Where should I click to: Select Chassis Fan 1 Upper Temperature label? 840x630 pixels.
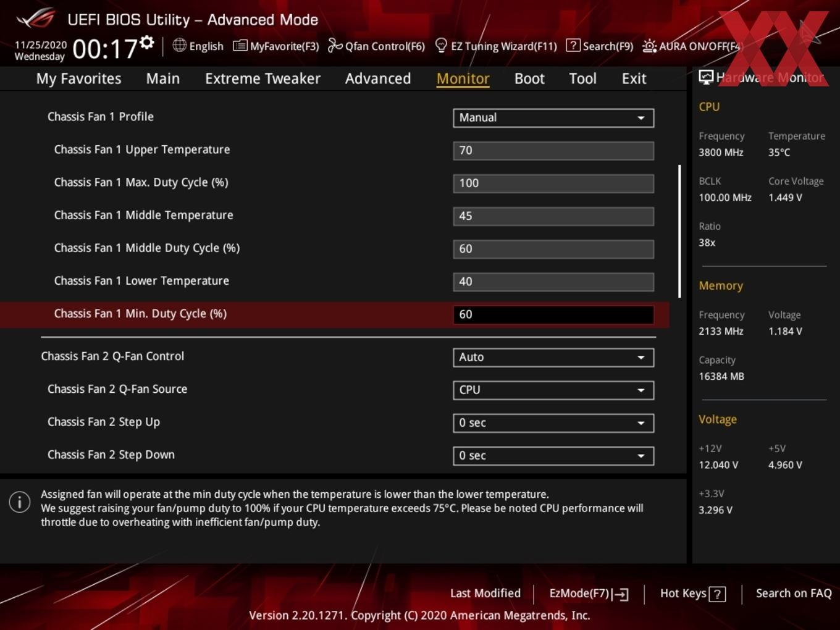click(x=142, y=149)
